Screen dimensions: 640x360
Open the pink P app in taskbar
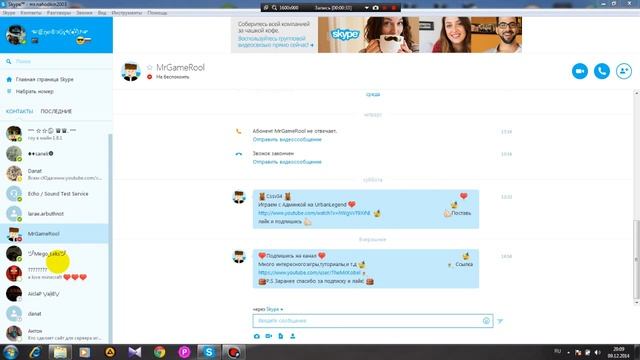[184, 352]
